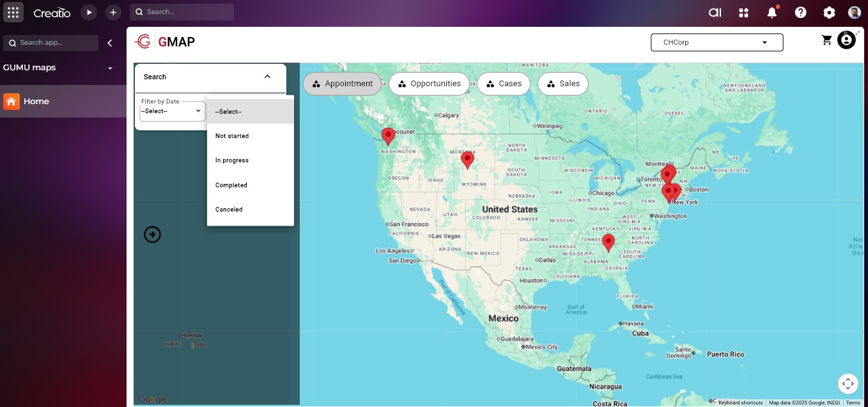Screen dimensions: 868x407
Task: Open the Creatio AI assistant icon
Action: pos(715,13)
